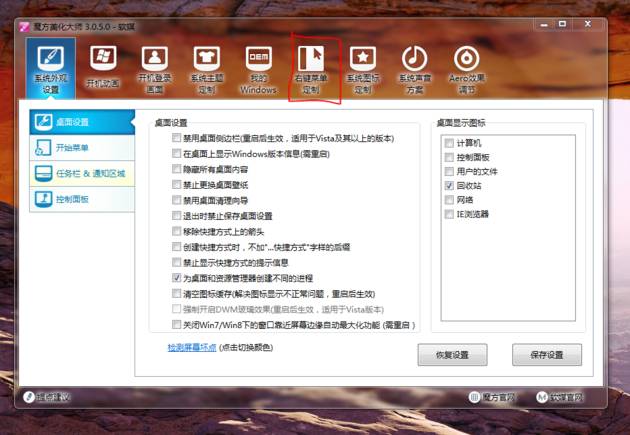Tick 关闭Win7/Win8窗口自动最大化功能 checkbox
The width and height of the screenshot is (630, 435).
click(x=176, y=324)
